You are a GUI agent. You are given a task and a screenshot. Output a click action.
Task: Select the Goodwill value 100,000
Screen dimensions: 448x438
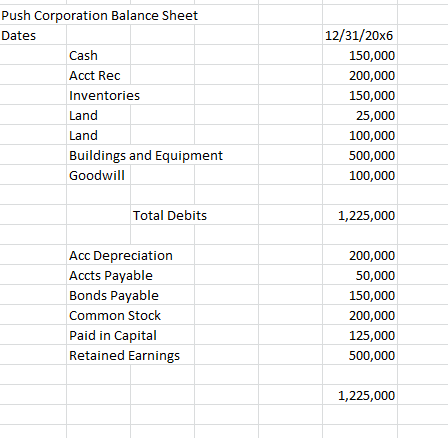point(372,176)
